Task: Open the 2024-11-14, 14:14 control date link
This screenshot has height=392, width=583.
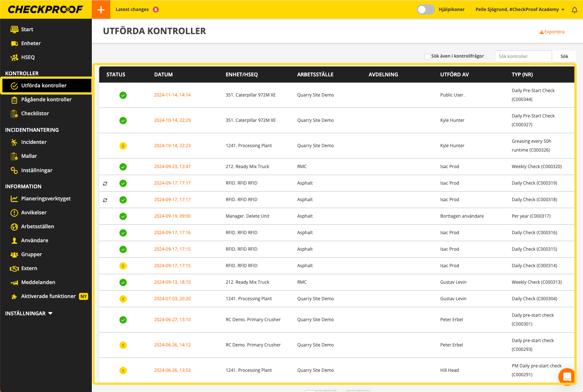Action: click(172, 95)
